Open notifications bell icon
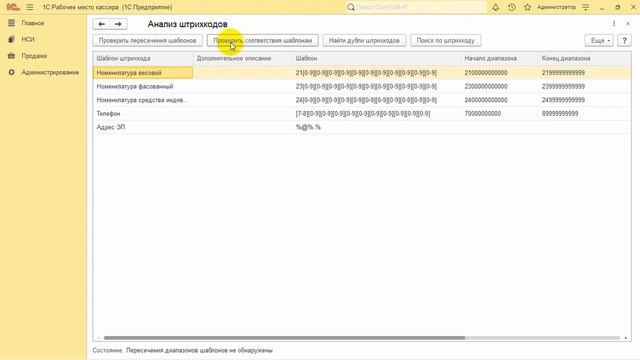The image size is (640, 360). tap(496, 7)
